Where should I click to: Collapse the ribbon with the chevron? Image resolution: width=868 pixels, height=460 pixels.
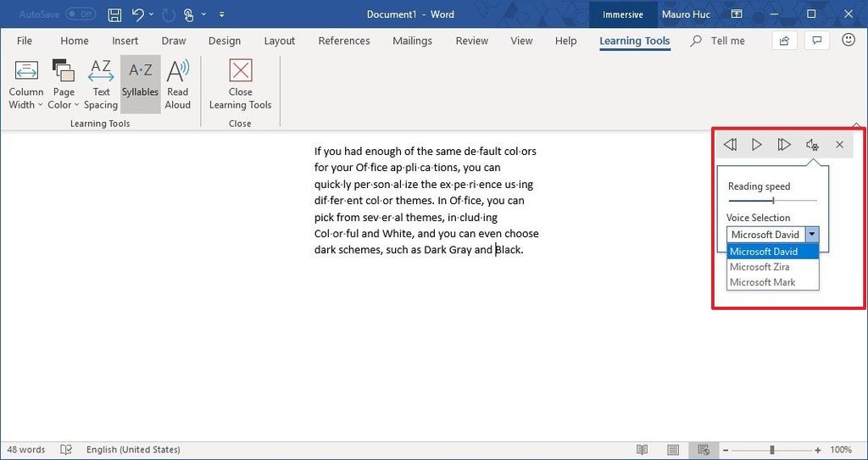tap(856, 126)
